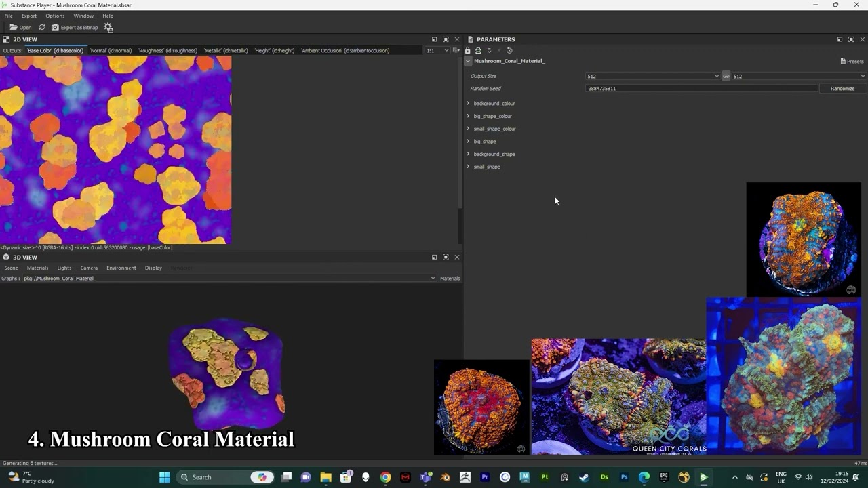Click the second Parameters toolbar icon after the lock

[x=478, y=50]
